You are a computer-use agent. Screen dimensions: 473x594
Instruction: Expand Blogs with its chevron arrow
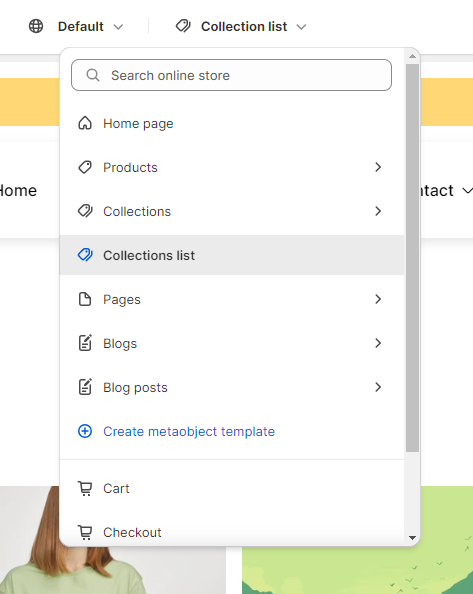(378, 343)
